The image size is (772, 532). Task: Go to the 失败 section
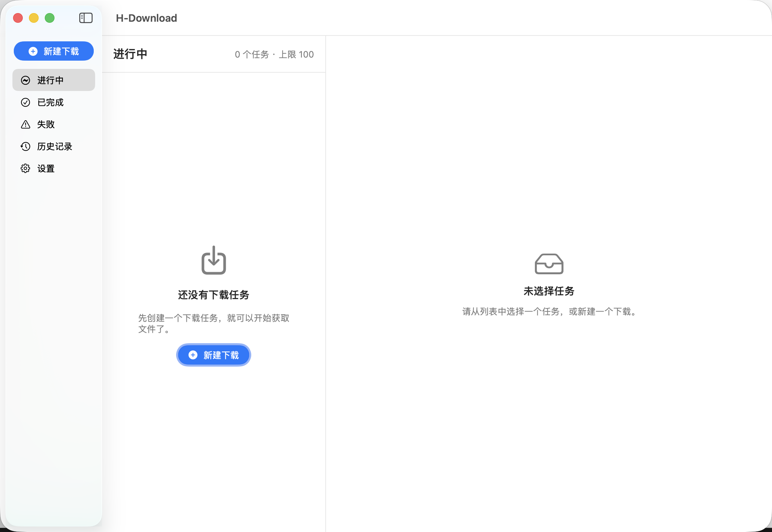46,124
